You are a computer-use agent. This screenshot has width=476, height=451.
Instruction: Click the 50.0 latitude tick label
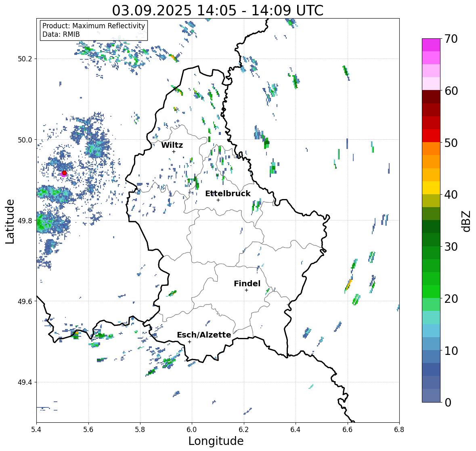(25, 140)
